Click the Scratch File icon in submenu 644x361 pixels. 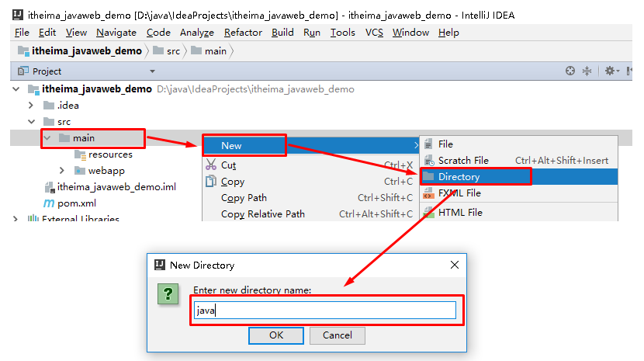click(429, 161)
